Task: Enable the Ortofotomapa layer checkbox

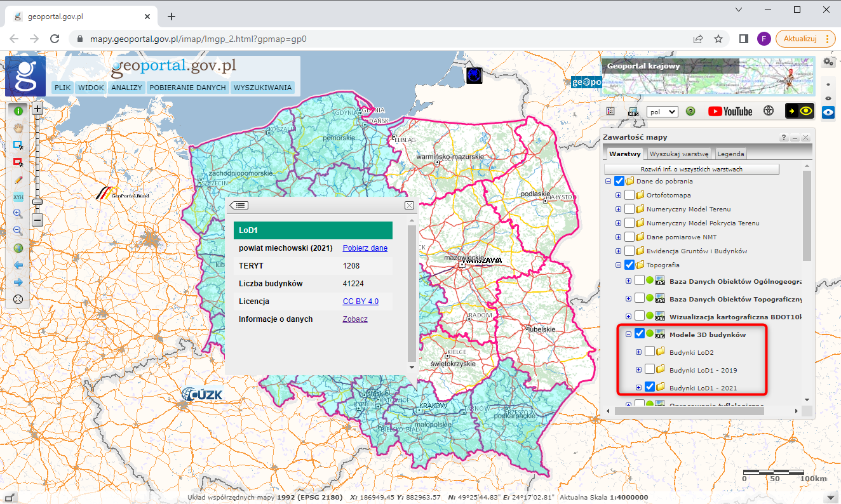Action: (x=629, y=195)
